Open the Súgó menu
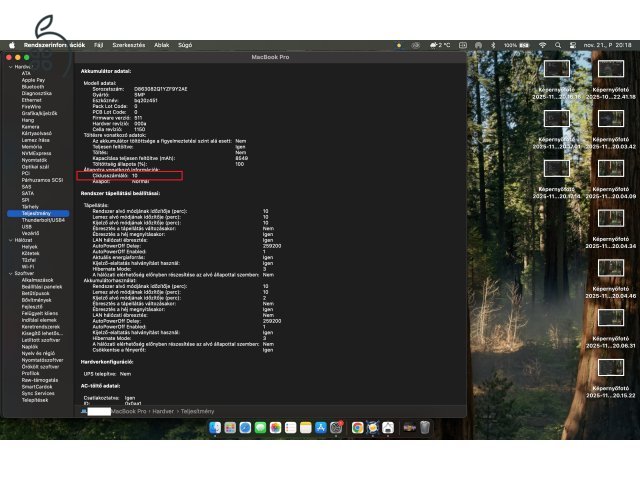The width and height of the screenshot is (640, 480). [x=185, y=45]
